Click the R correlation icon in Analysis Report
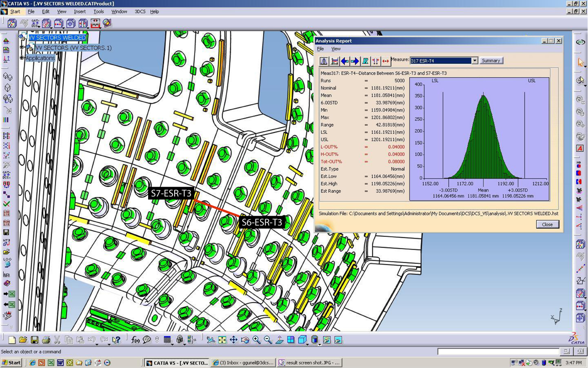 pos(365,61)
